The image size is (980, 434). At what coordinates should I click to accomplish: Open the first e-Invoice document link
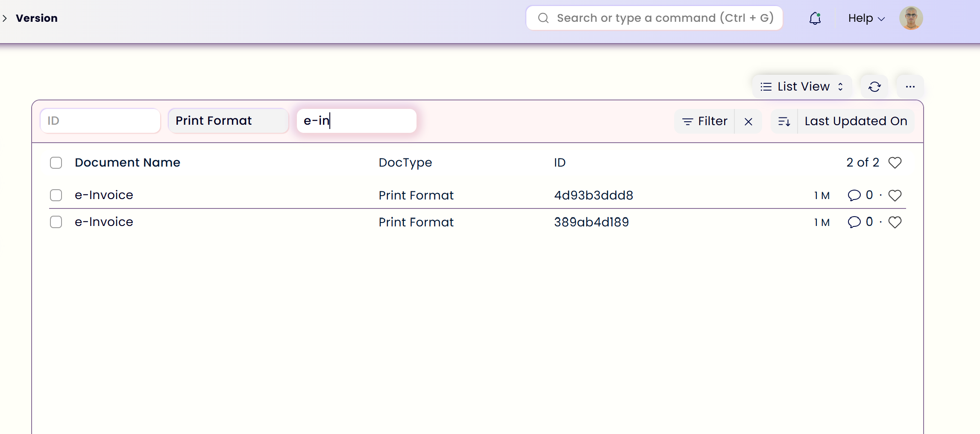[x=104, y=195]
